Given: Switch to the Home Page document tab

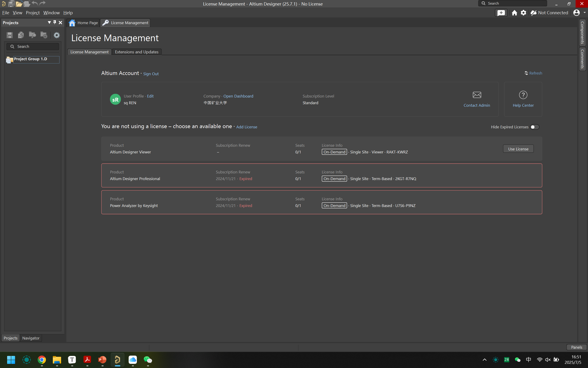Looking at the screenshot, I should click(83, 23).
